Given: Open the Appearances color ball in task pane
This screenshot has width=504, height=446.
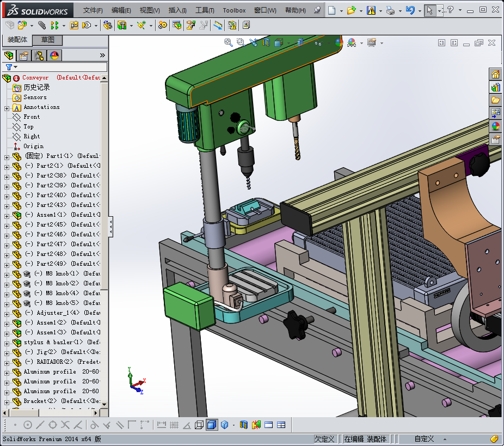Looking at the screenshot, I should pyautogui.click(x=495, y=126).
